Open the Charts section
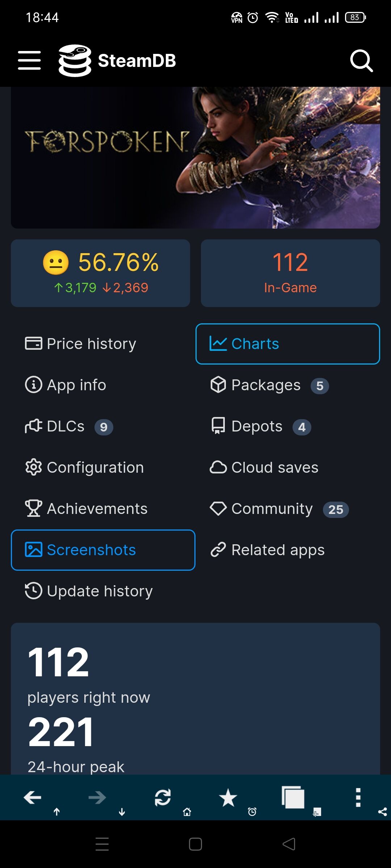Image resolution: width=391 pixels, height=868 pixels. (x=288, y=344)
